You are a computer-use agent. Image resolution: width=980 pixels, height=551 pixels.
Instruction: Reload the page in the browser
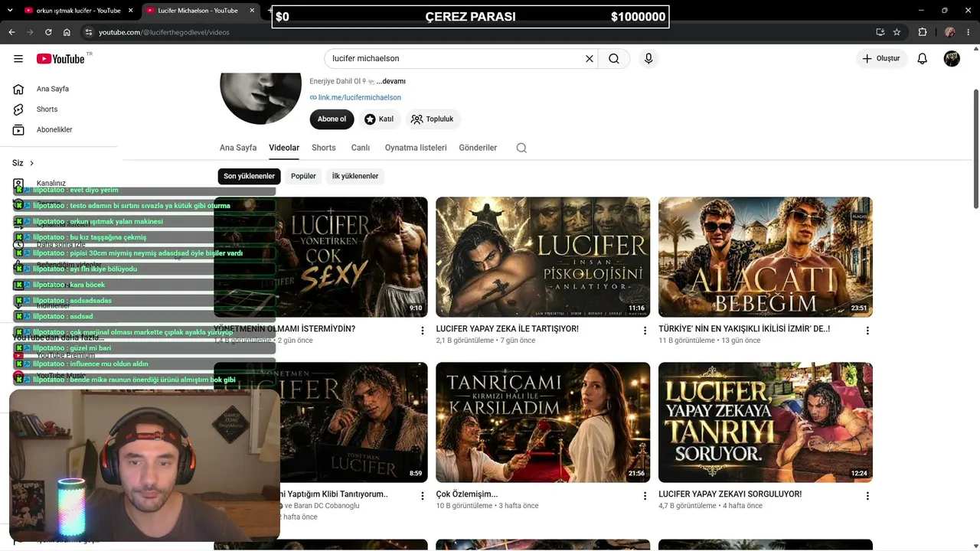pyautogui.click(x=48, y=32)
